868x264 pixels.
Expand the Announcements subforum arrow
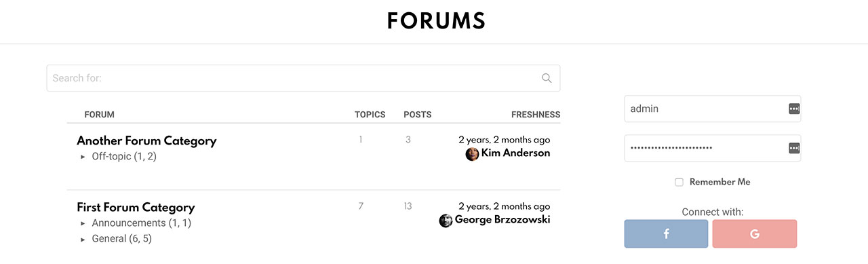(83, 223)
